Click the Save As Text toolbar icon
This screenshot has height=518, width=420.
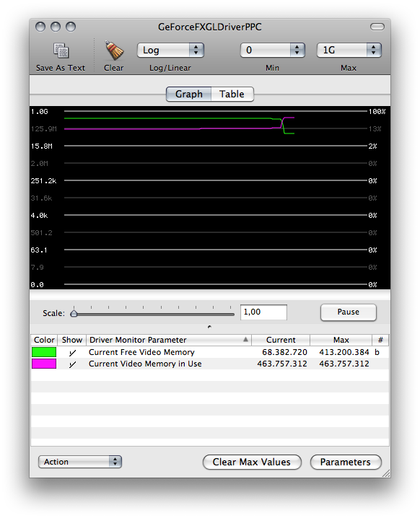click(x=61, y=51)
